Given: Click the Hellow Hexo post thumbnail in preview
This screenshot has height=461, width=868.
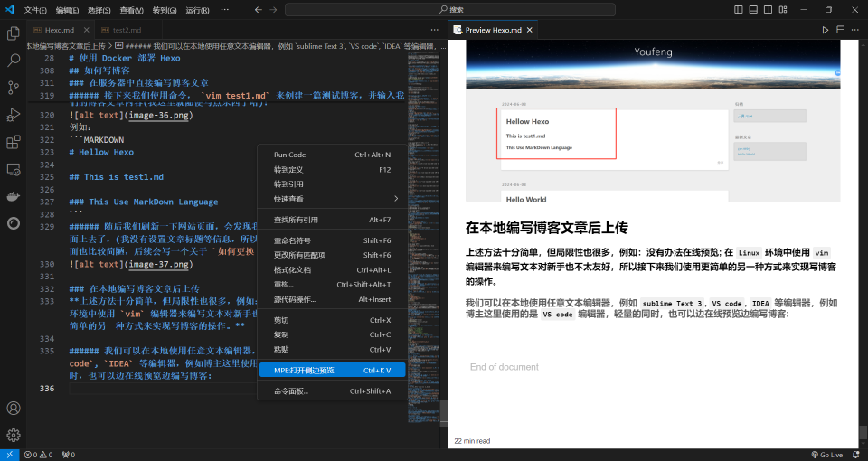Looking at the screenshot, I should click(x=557, y=134).
